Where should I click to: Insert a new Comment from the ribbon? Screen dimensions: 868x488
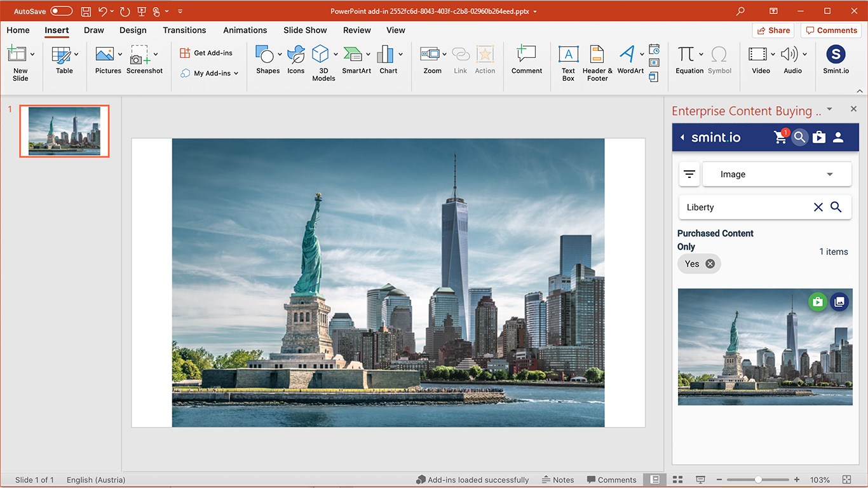coord(527,61)
